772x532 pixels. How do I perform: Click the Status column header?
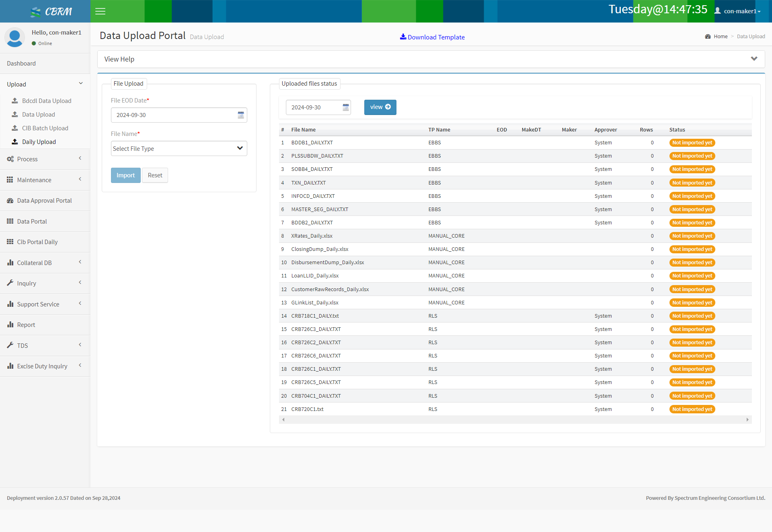(677, 129)
